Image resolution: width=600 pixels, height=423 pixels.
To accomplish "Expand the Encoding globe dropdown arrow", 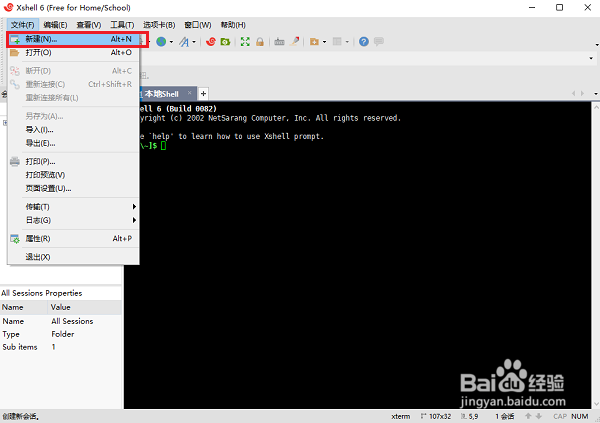I will [x=171, y=42].
